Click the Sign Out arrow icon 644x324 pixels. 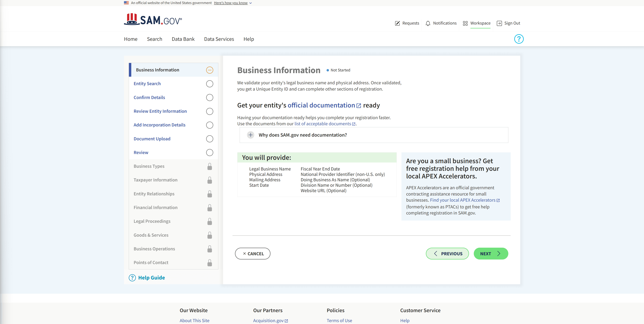tap(499, 23)
